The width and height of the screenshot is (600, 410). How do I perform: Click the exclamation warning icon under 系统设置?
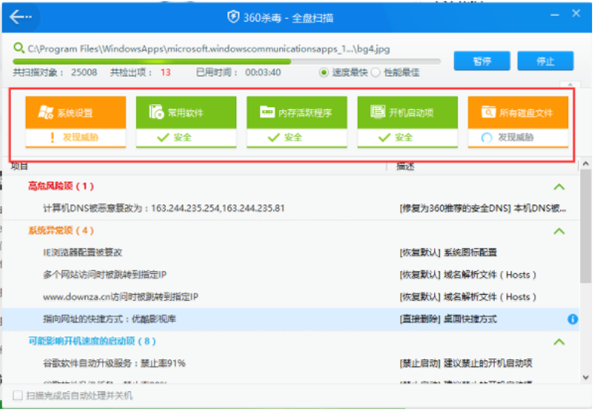coord(52,137)
